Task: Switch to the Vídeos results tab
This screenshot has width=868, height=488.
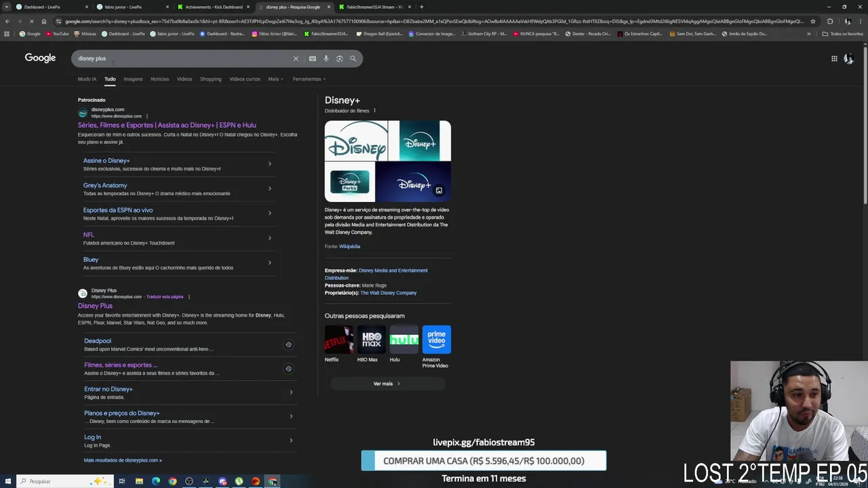Action: tap(184, 79)
